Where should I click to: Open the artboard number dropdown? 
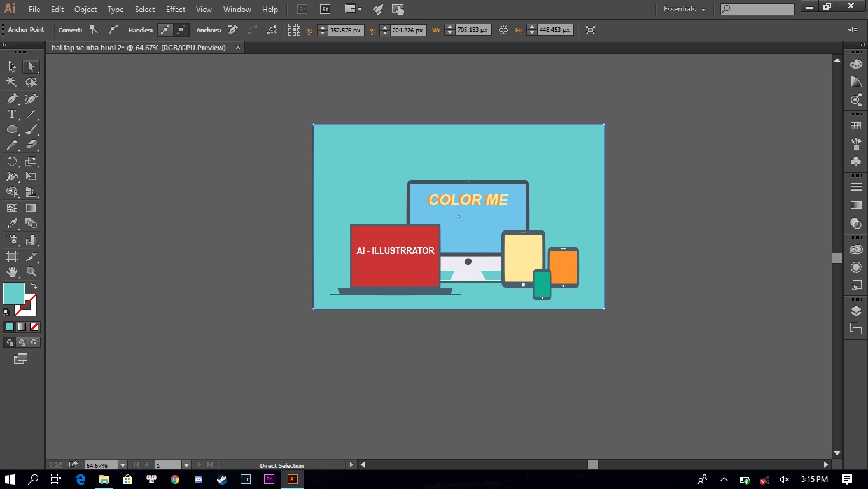point(186,465)
